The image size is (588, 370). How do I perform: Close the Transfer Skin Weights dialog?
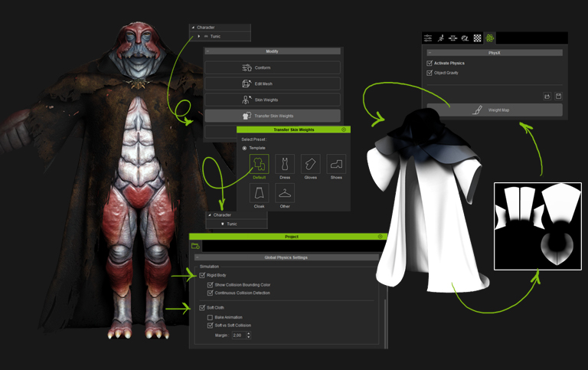[x=344, y=129]
